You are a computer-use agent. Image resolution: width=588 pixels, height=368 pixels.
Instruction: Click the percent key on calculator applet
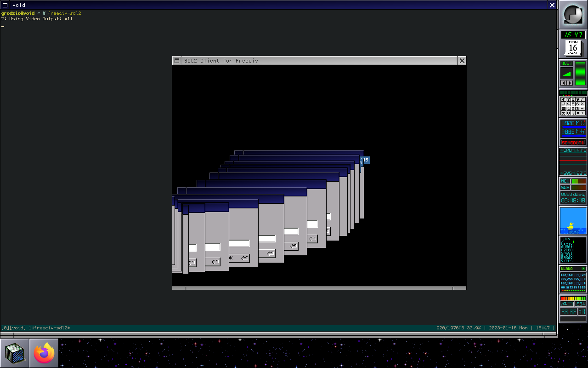(x=564, y=113)
